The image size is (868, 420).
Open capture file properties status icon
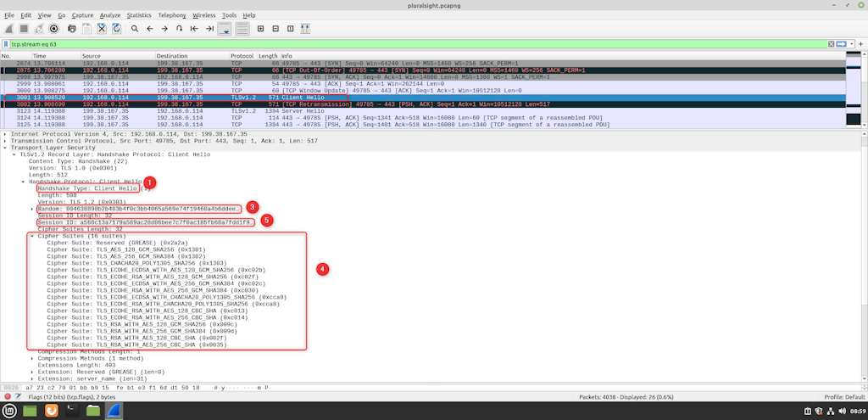tap(19, 397)
